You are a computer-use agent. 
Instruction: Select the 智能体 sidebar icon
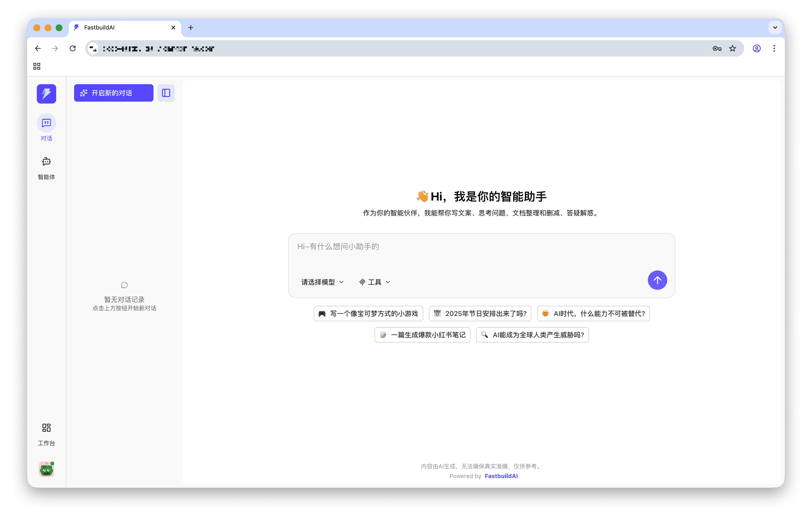(46, 167)
